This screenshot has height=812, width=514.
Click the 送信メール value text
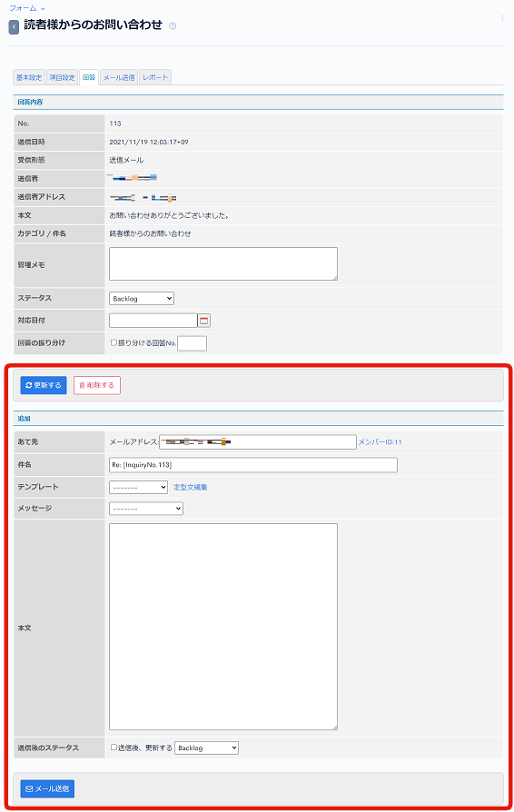coord(126,161)
